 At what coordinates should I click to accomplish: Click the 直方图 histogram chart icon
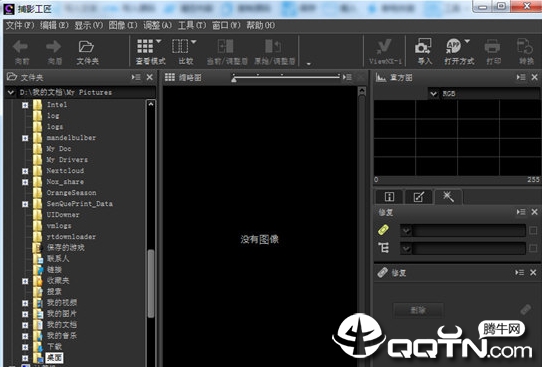[x=381, y=77]
